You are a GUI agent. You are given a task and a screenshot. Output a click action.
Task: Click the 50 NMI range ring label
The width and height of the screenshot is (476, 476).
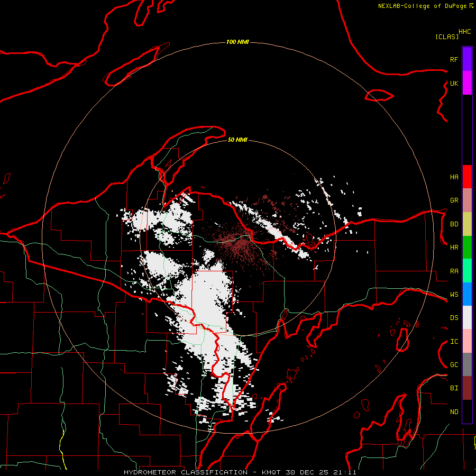(x=237, y=140)
